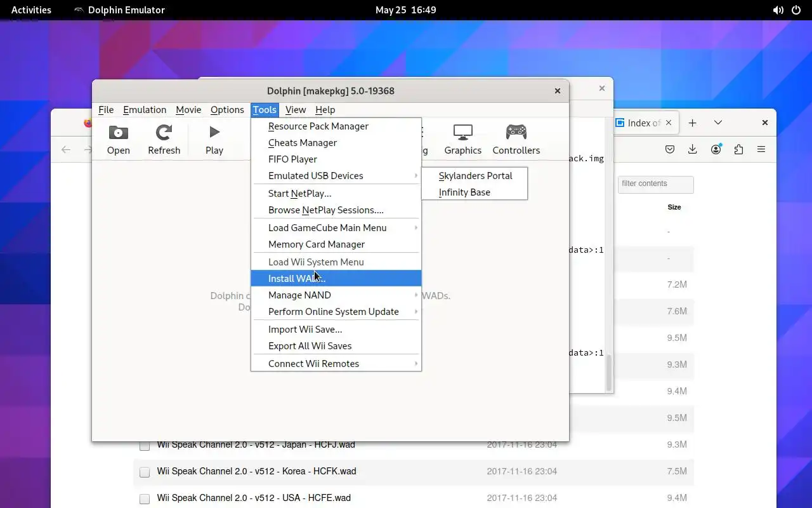
Task: Click the volume icon in the top bar
Action: [778, 10]
